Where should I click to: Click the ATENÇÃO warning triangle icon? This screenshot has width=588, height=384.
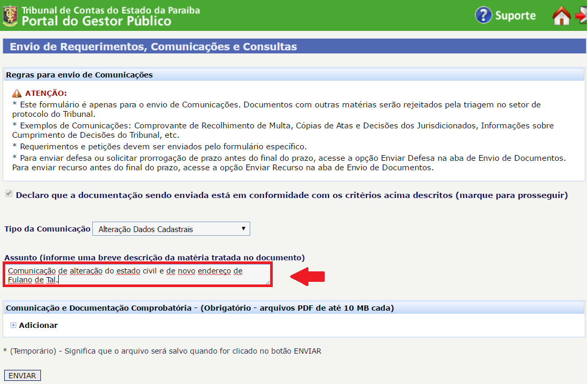coord(17,93)
